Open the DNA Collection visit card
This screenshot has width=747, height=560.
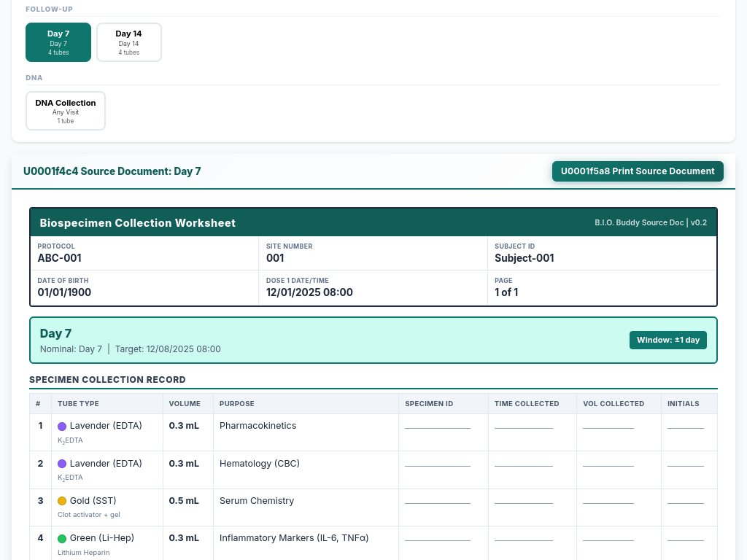tap(66, 111)
